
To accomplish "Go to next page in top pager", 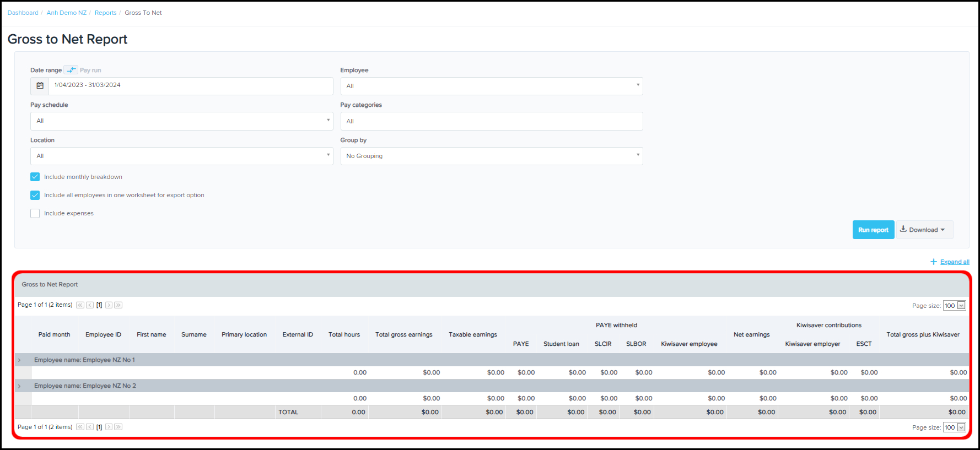I will click(x=109, y=305).
